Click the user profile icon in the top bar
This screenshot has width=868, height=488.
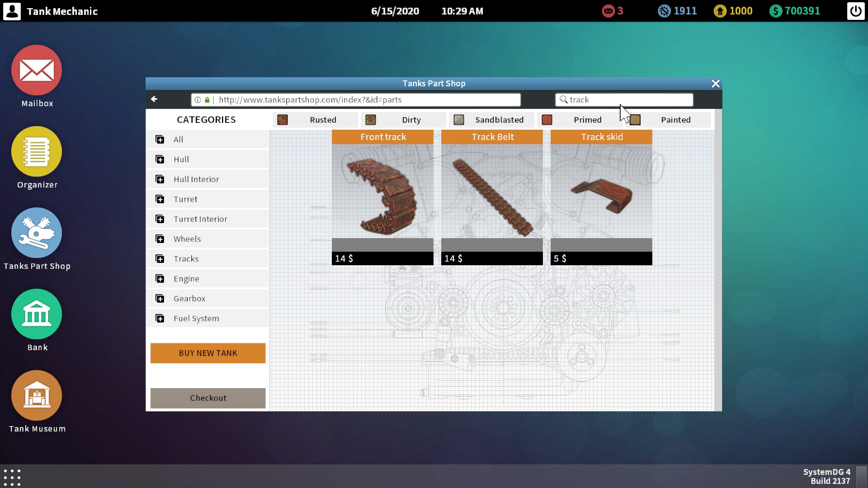[x=12, y=11]
